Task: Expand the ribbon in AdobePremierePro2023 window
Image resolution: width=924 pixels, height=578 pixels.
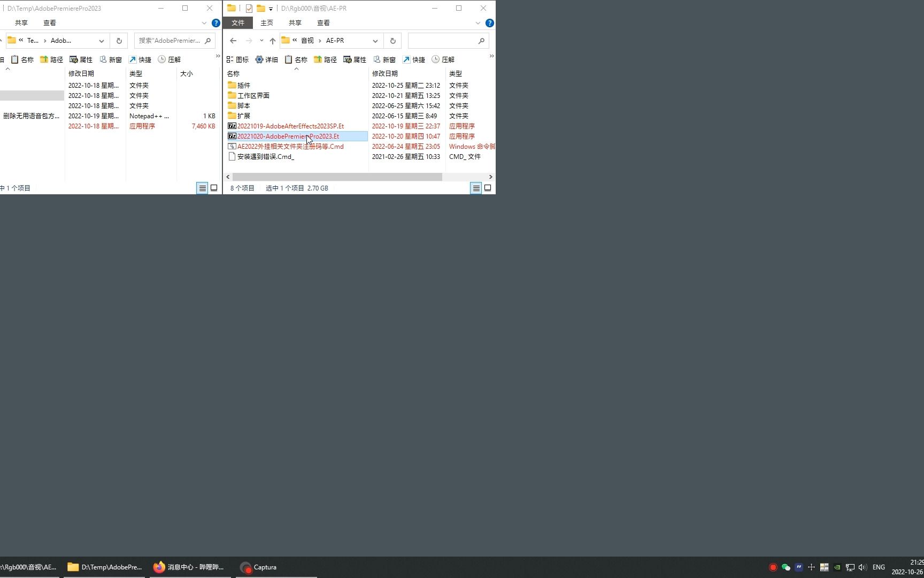Action: tap(204, 23)
